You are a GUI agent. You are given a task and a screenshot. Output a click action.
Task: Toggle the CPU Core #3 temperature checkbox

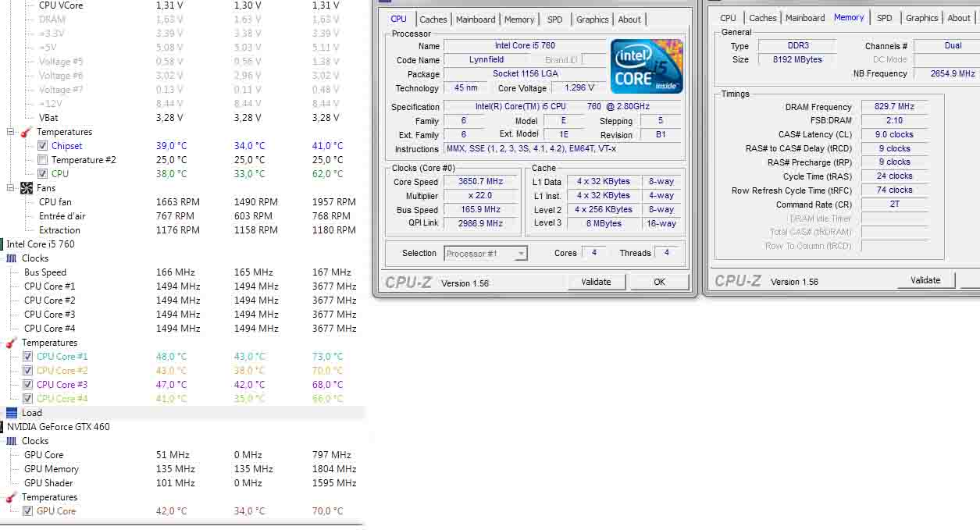point(28,385)
